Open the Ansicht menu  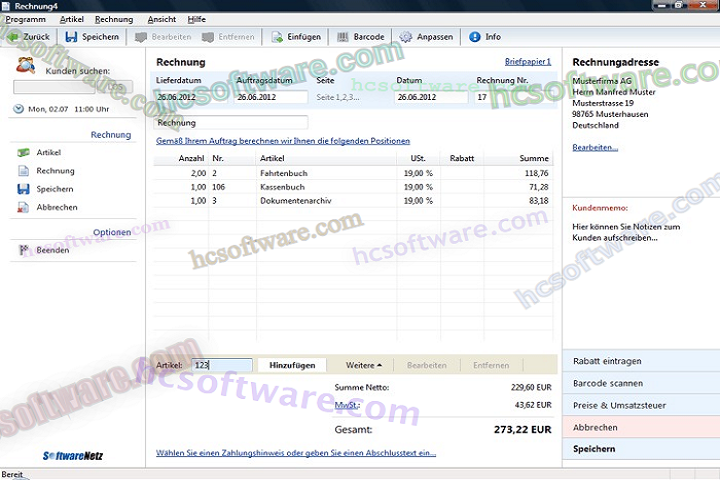(162, 19)
